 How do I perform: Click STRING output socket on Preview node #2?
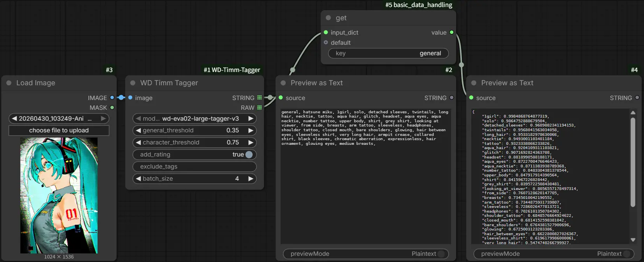pos(452,98)
